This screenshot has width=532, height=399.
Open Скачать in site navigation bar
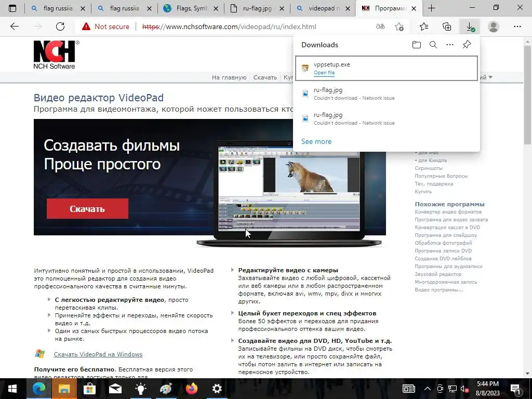tap(265, 77)
